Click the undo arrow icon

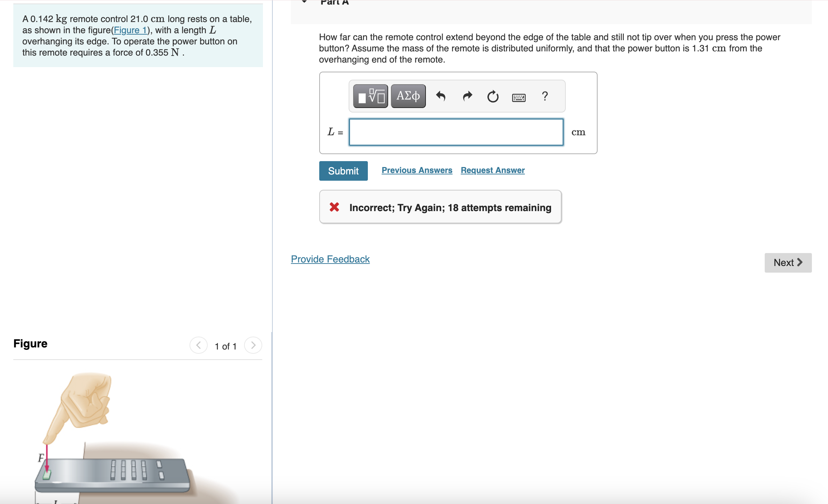pyautogui.click(x=441, y=96)
